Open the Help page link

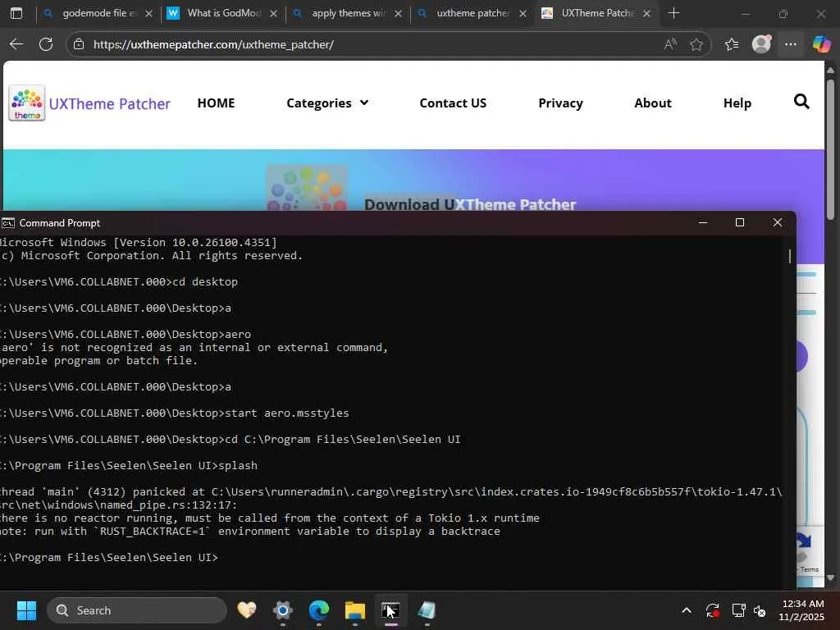point(737,103)
